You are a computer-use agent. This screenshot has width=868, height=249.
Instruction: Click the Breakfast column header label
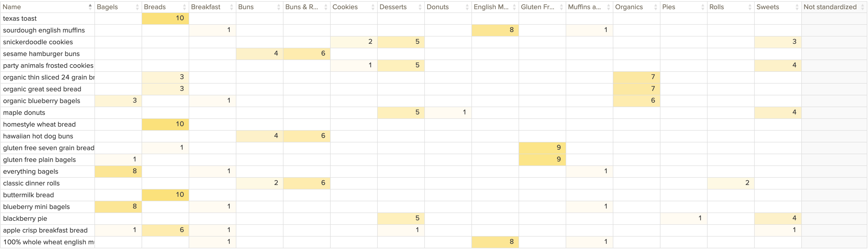pyautogui.click(x=205, y=7)
